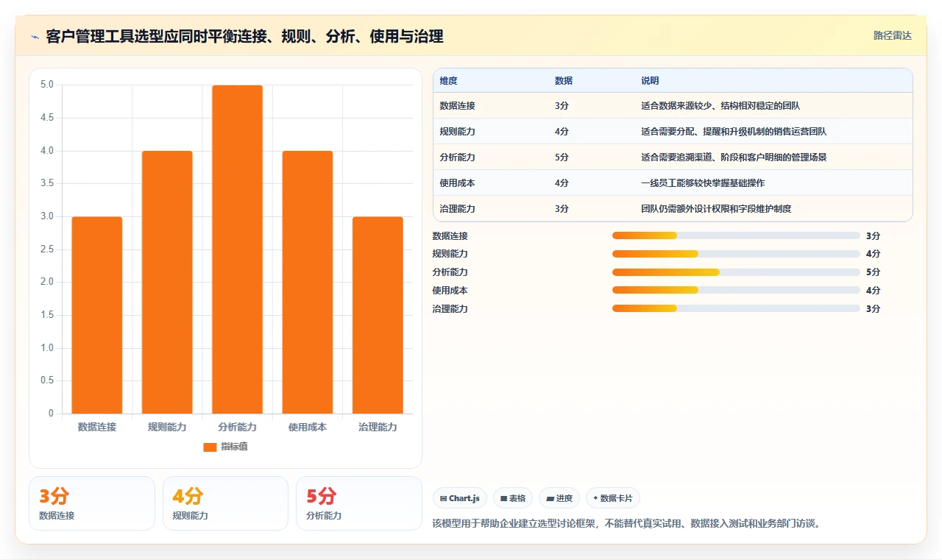Open the 5分 分析能力 summary card
The image size is (942, 560).
point(358,503)
